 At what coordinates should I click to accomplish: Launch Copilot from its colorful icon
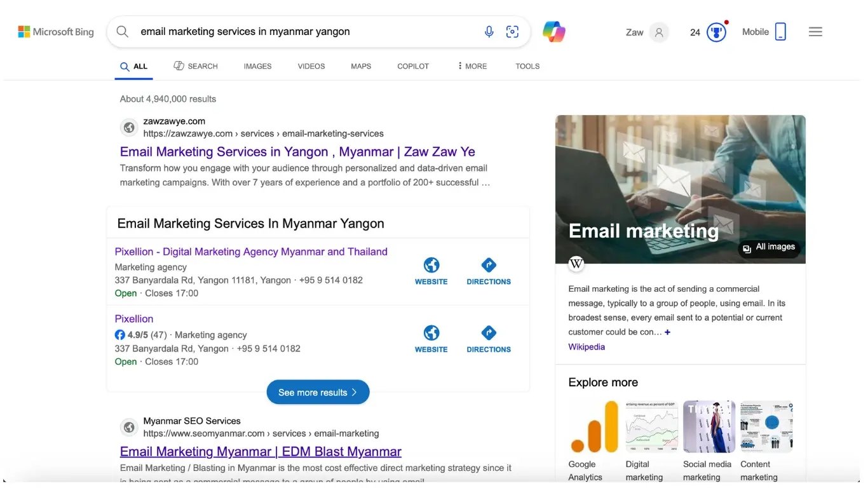[x=553, y=31]
